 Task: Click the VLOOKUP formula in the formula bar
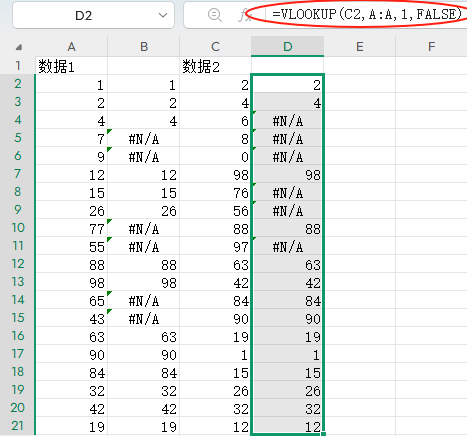coord(367,14)
